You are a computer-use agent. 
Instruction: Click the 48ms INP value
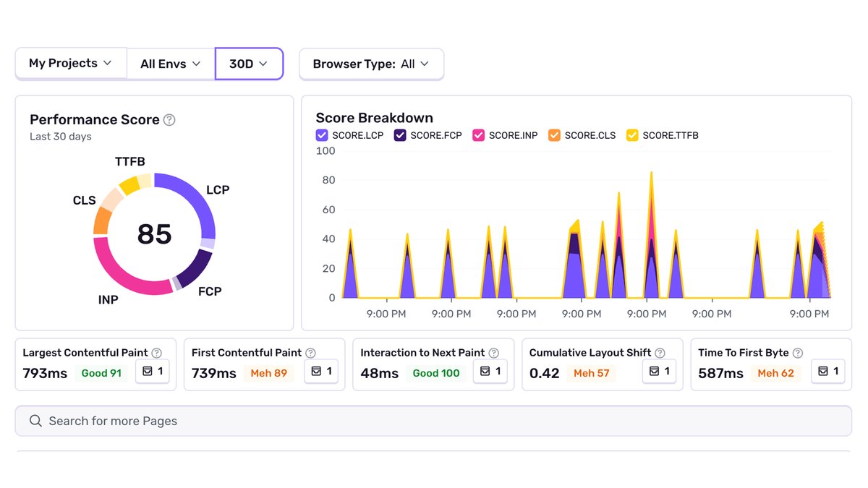[x=380, y=374]
